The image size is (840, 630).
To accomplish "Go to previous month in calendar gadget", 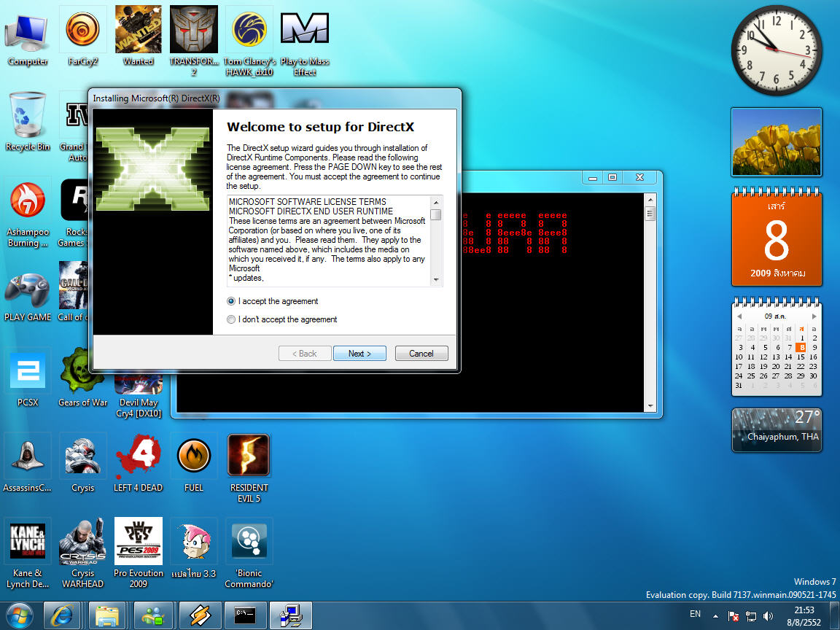I will 739,316.
